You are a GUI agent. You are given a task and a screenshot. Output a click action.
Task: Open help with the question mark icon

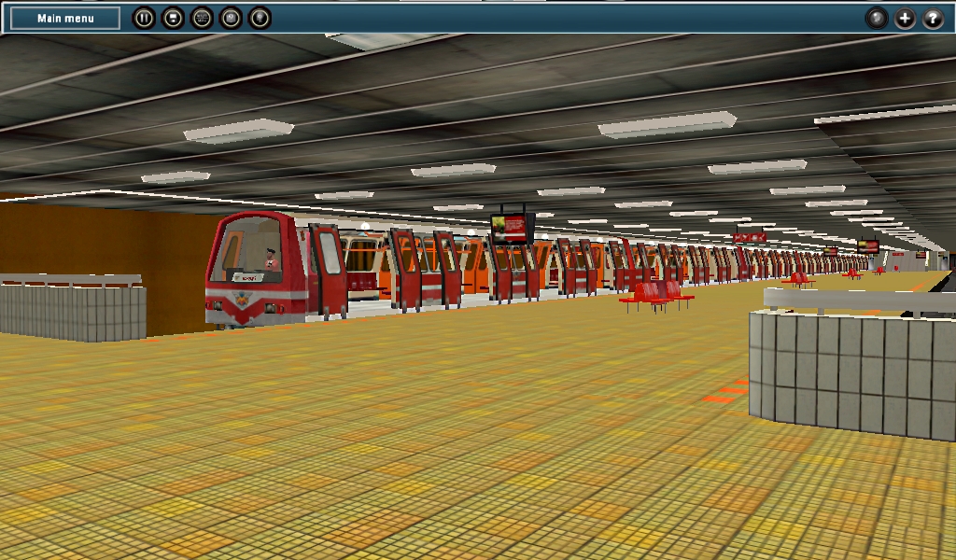(934, 18)
